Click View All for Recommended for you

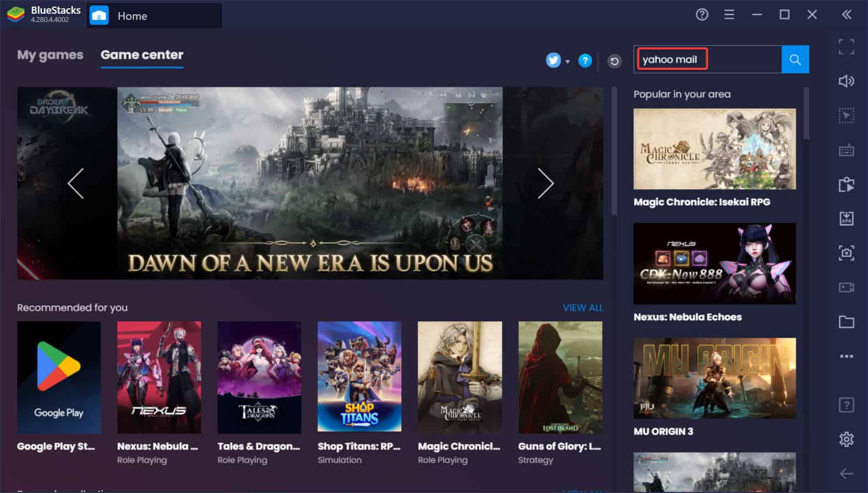583,308
